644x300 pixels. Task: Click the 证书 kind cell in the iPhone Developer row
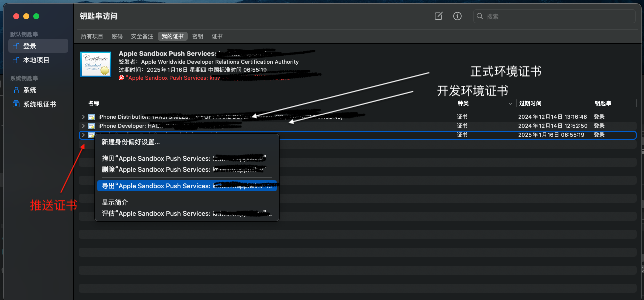coord(462,126)
